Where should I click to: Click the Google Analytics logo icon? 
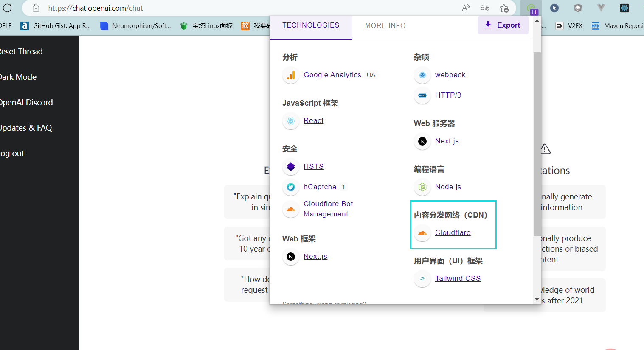(291, 75)
